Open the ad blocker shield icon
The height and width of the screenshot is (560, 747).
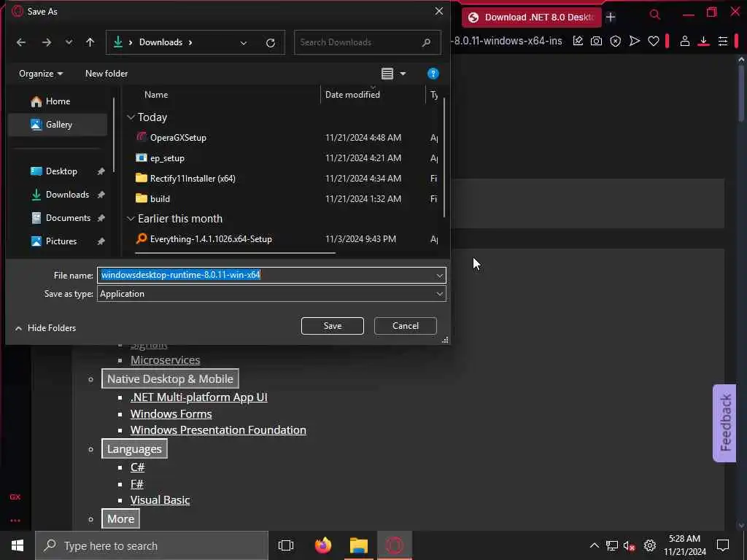click(616, 42)
